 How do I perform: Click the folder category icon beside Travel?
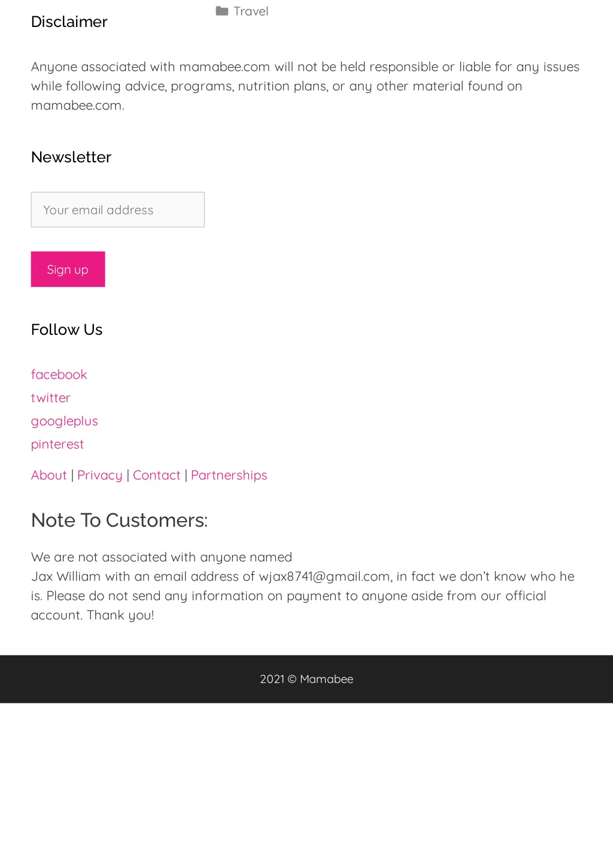[x=221, y=11]
